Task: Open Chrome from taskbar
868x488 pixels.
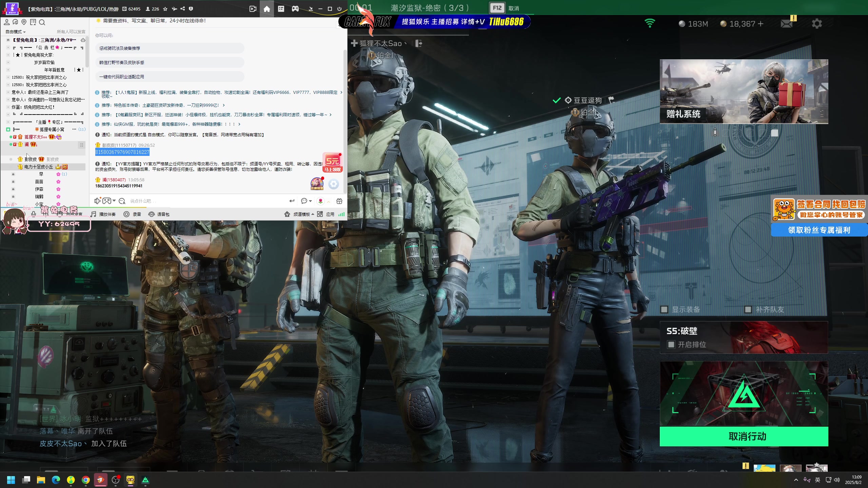Action: (86, 480)
